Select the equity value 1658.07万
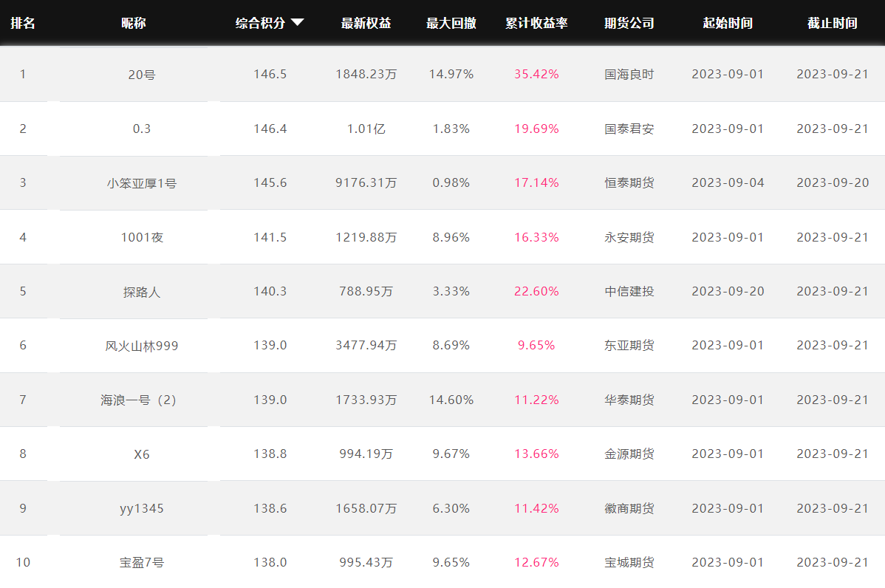Screen dimensions: 885x588 pos(366,508)
